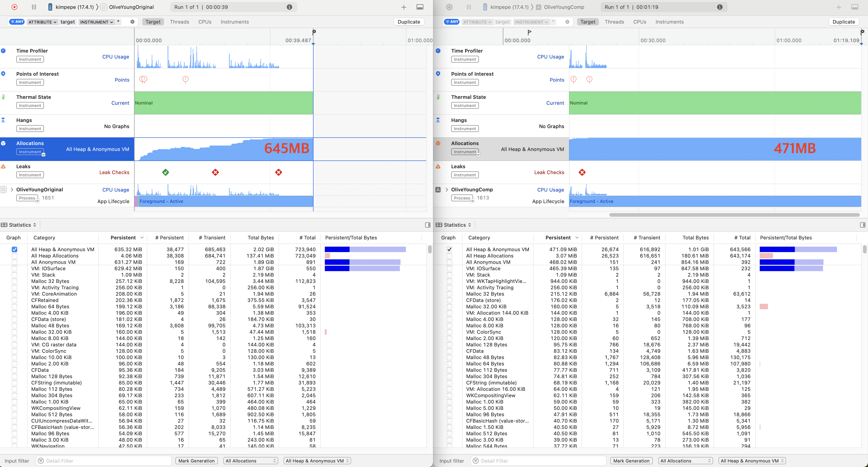868x467 pixels.
Task: Check the VM: IOSurface graph checkbox, left table
Action: (14, 269)
